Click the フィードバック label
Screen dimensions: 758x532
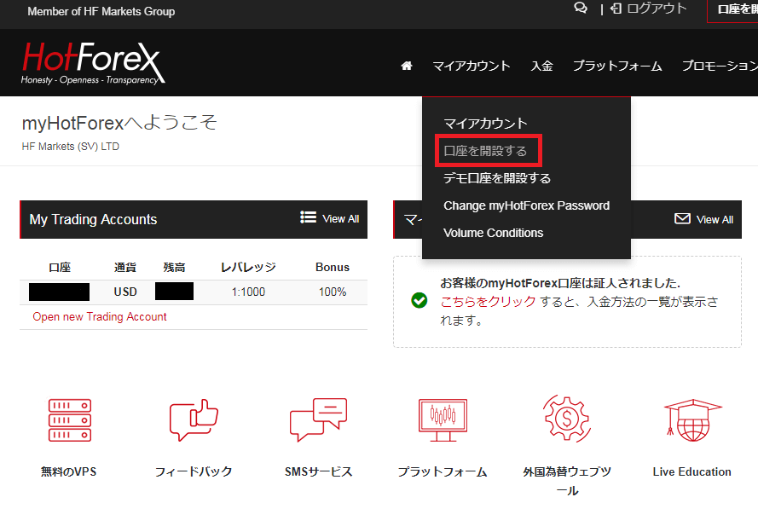[194, 471]
